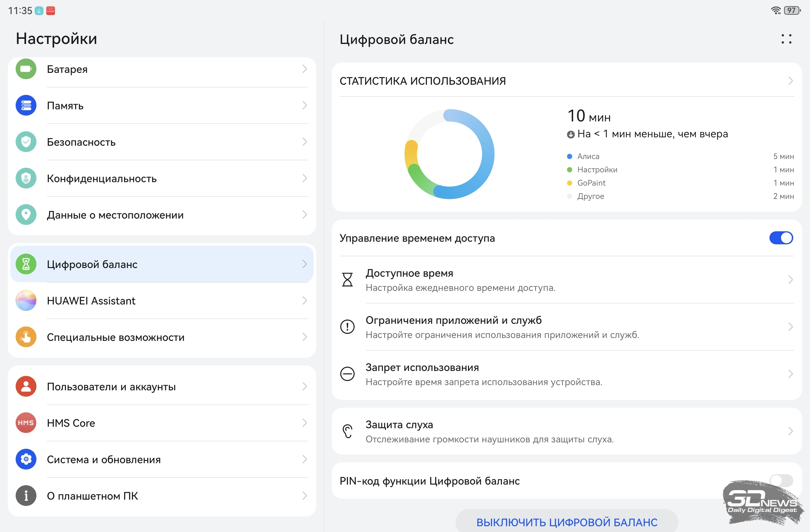Click the usage donut chart ring
The image size is (810, 532).
click(488, 154)
